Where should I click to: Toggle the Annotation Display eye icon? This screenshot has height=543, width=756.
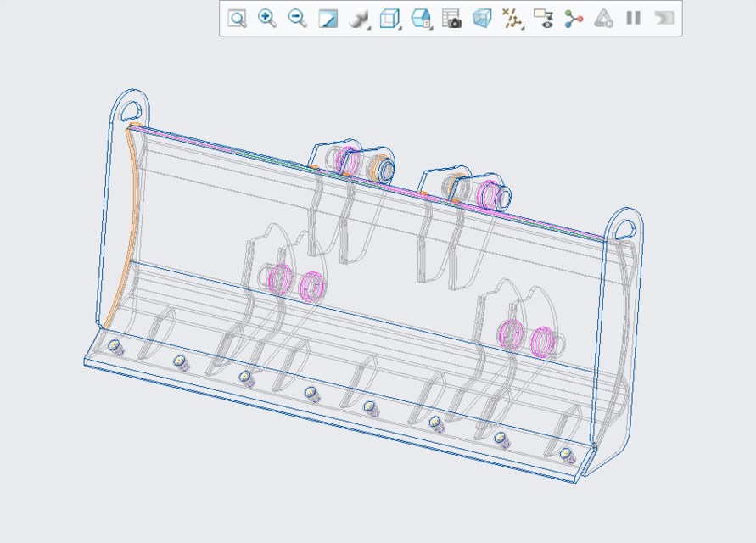coord(541,19)
